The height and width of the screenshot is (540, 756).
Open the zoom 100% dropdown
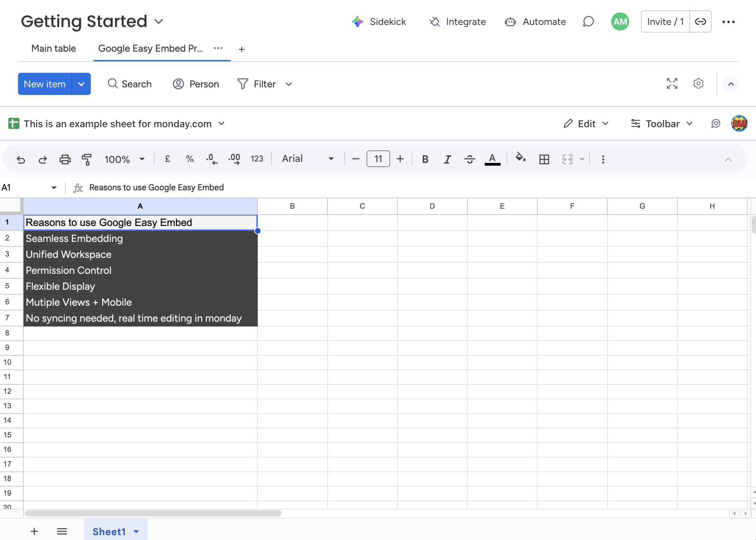(124, 159)
